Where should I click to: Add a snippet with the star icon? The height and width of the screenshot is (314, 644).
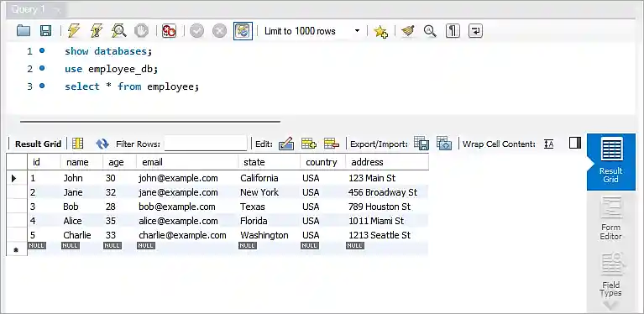tap(380, 31)
